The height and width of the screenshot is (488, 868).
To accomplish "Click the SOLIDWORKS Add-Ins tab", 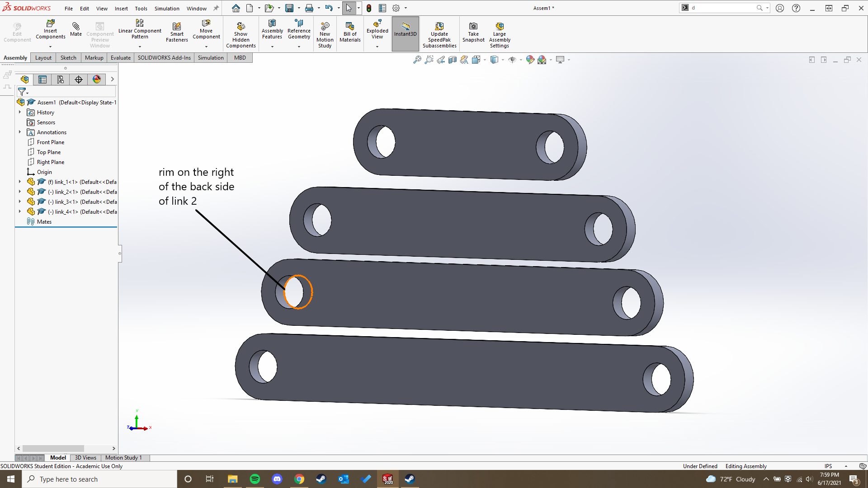I will coord(164,57).
